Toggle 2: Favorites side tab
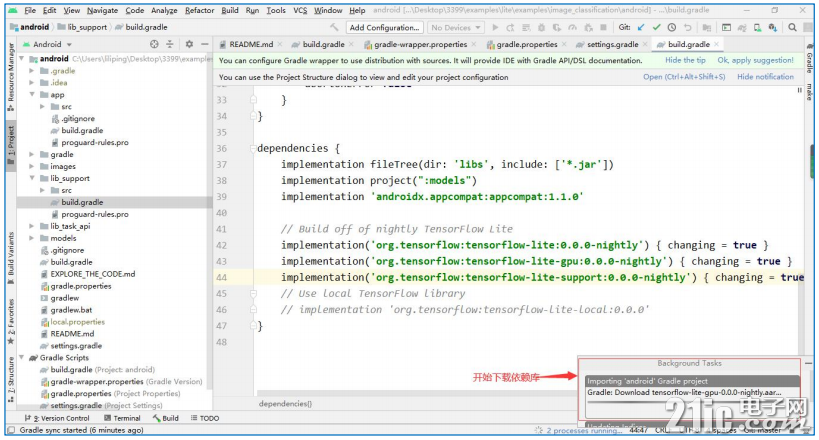Screen dimensions: 819x440 (11, 321)
